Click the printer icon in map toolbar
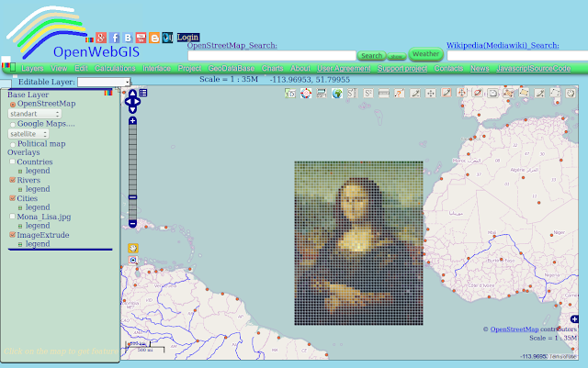588x368 pixels. point(322,93)
